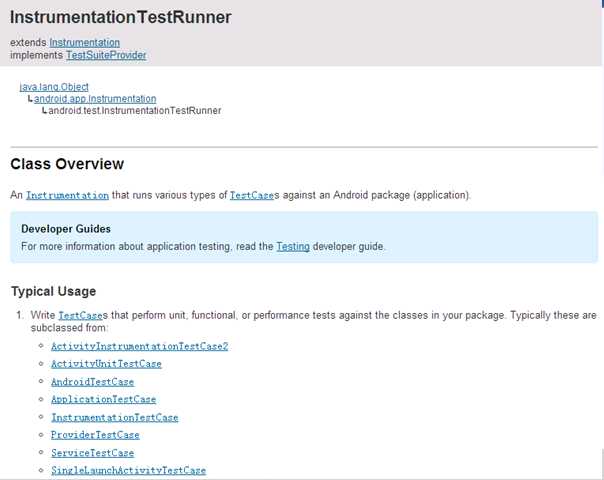Open ProviderTestCase link
This screenshot has width=604, height=480.
tap(95, 435)
